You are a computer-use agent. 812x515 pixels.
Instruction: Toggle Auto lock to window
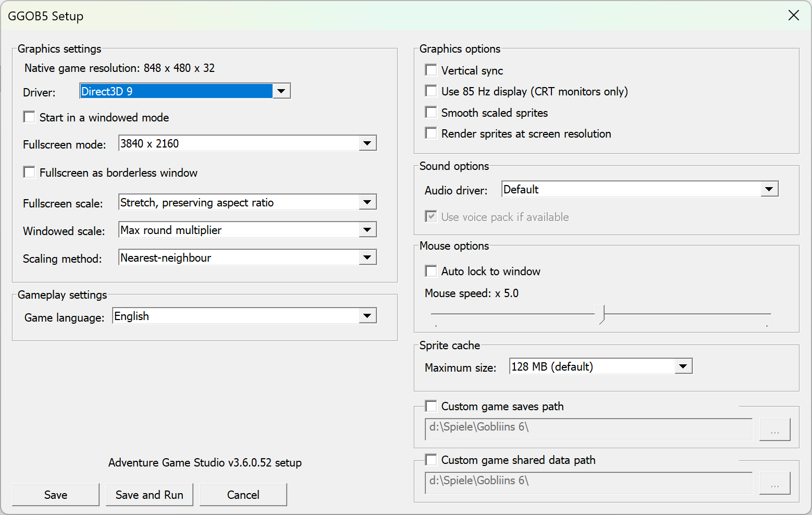tap(431, 271)
